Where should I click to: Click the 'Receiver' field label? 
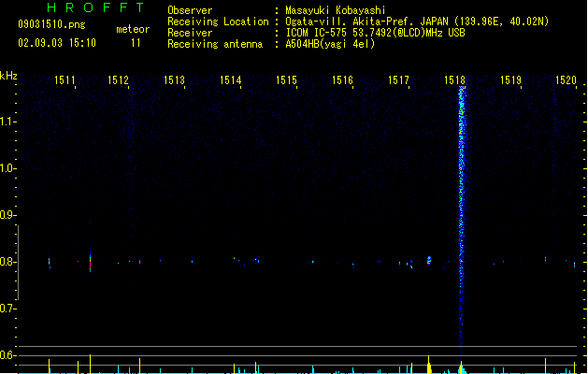point(190,33)
